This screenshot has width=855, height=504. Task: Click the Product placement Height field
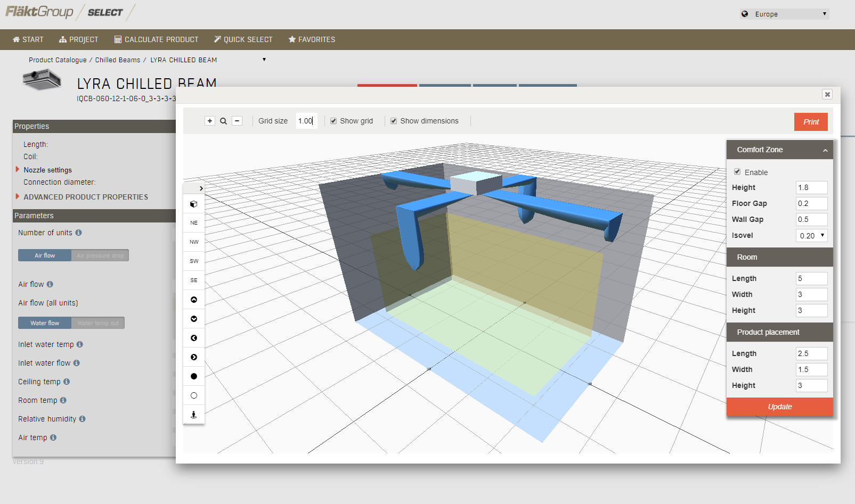pyautogui.click(x=812, y=385)
